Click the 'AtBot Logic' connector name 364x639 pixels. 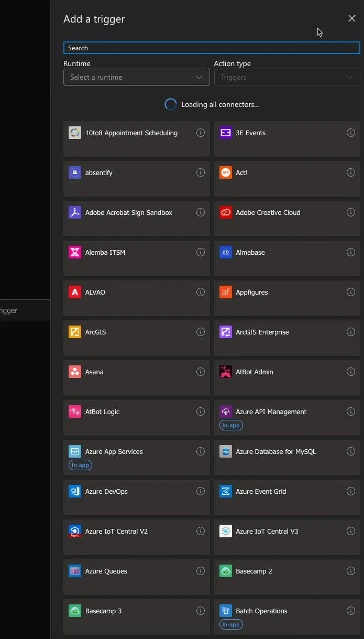(103, 412)
